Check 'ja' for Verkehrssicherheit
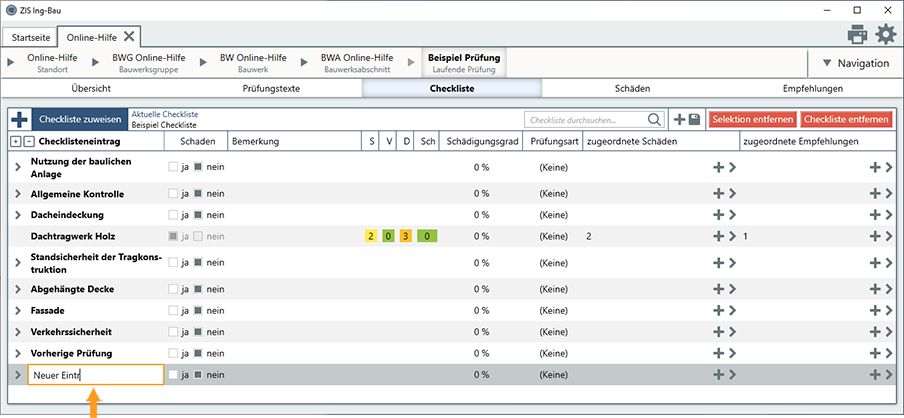904x418 pixels. (x=174, y=332)
